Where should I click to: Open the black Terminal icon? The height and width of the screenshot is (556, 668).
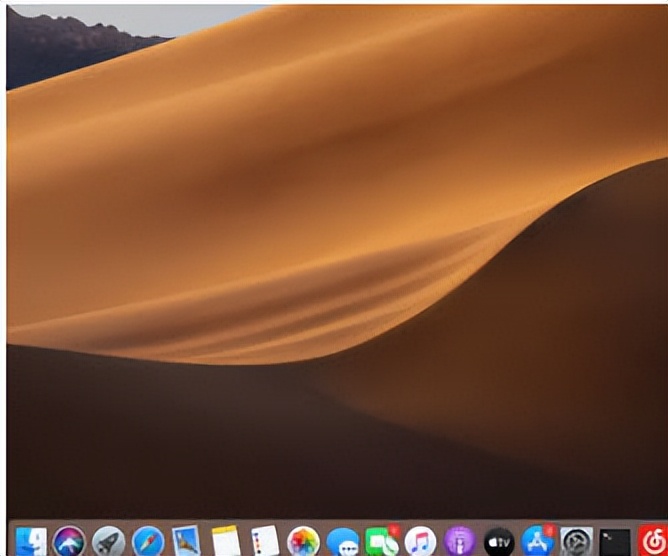tap(615, 543)
